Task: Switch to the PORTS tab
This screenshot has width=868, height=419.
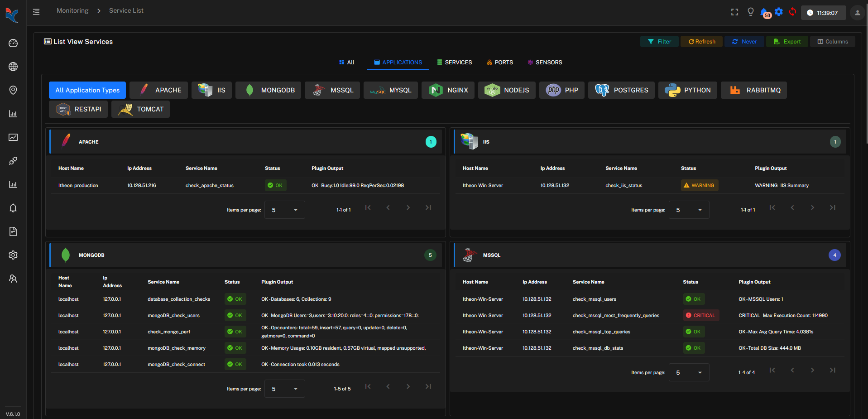Action: [x=500, y=63]
